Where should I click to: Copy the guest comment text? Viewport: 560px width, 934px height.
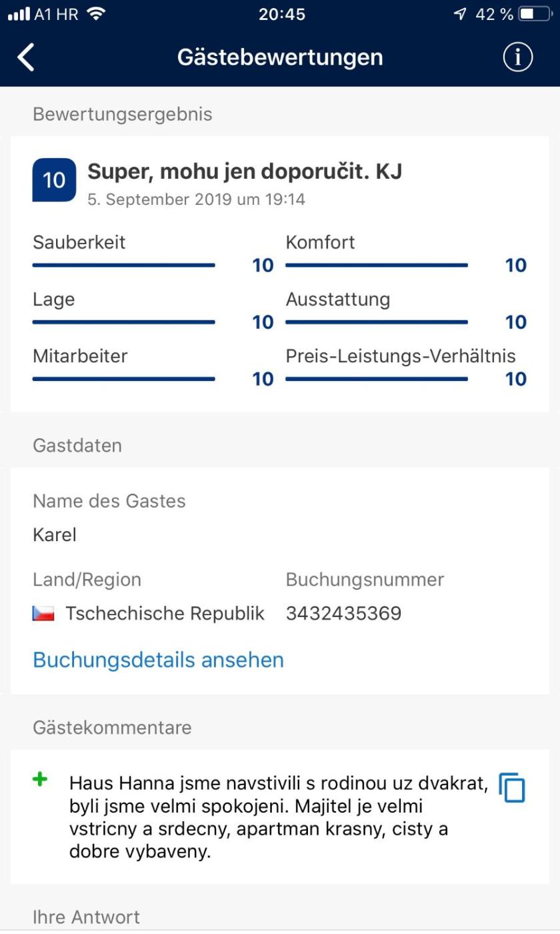coord(512,788)
